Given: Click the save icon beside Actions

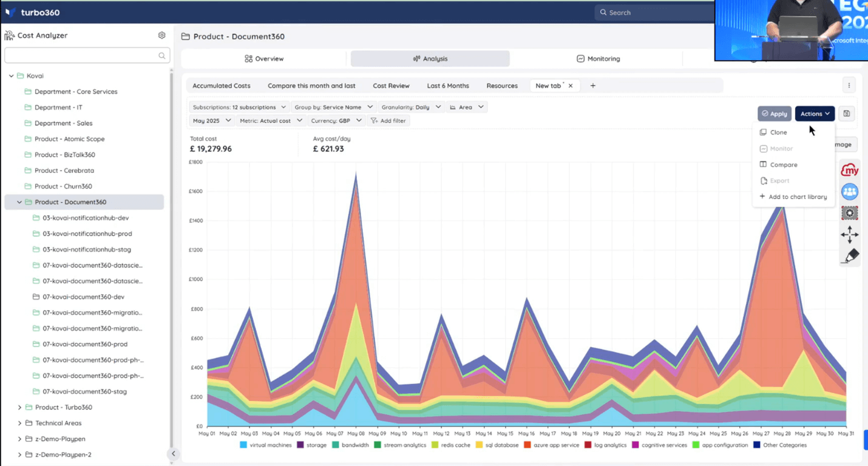Looking at the screenshot, I should (x=846, y=113).
